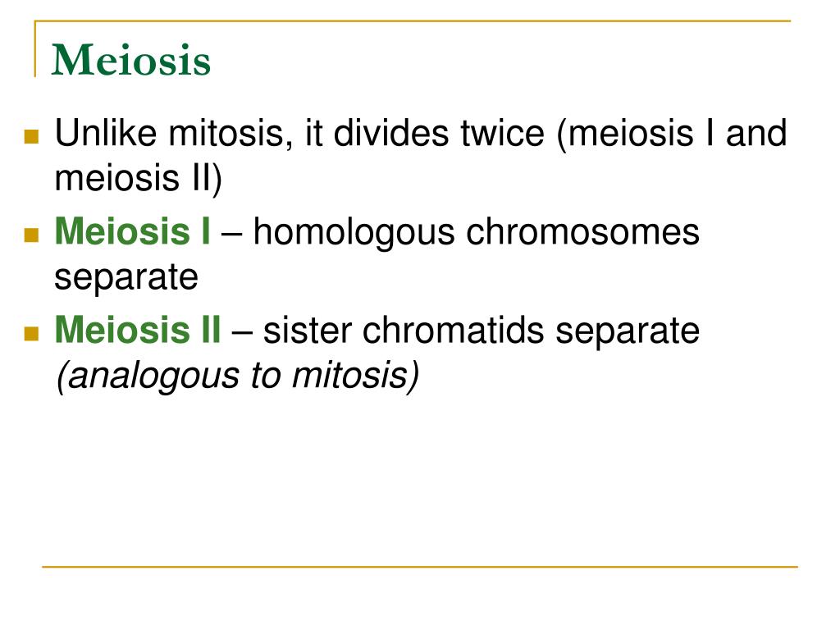
Task: Click the text 'Unlike mitosis, it divides twice'
Action: (300, 133)
